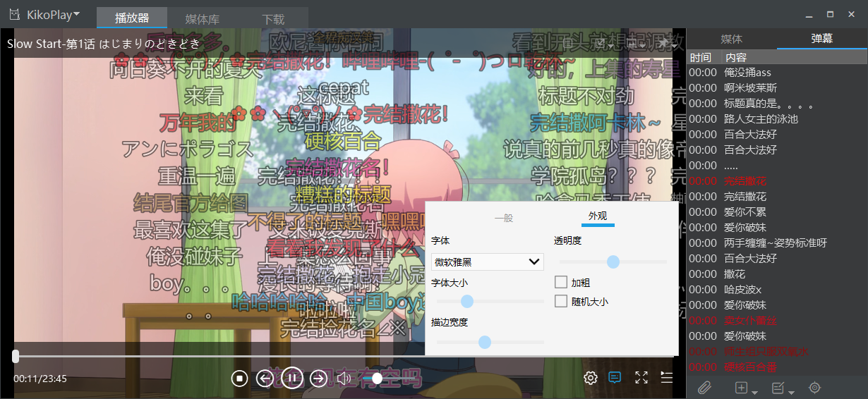Select the danmaku row with only dots
This screenshot has width=868, height=399.
click(777, 166)
